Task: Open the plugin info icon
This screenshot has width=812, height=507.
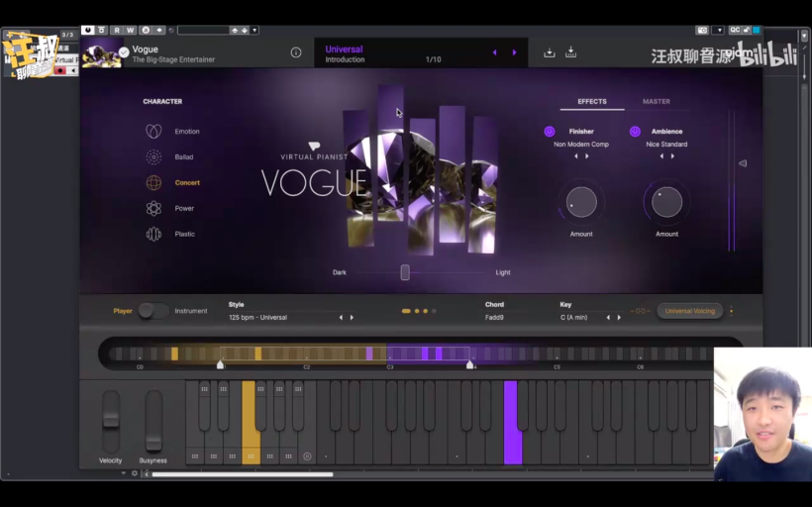Action: pos(296,52)
